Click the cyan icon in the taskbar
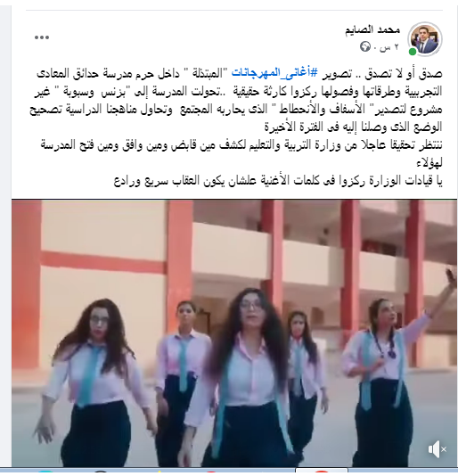The height and width of the screenshot is (476, 458). tap(46, 472)
